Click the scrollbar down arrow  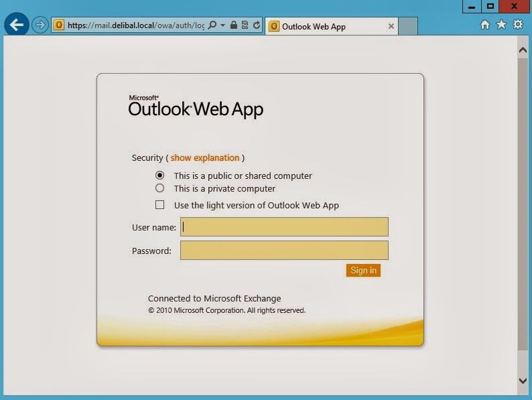(x=523, y=381)
